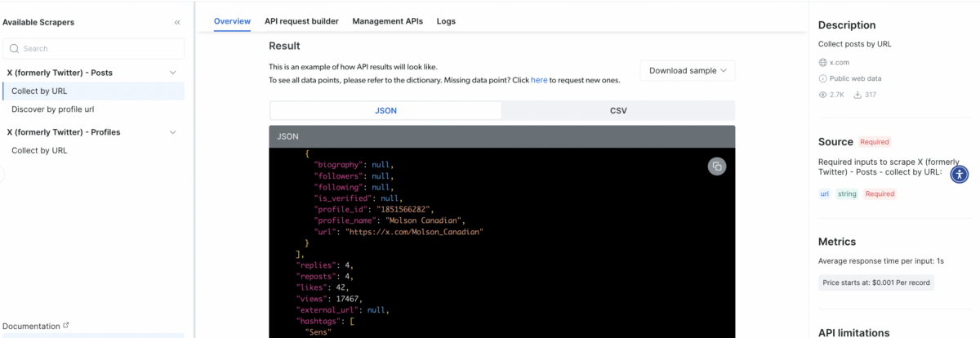Go to the Management APIs tab
Screen dimensions: 980x338
click(387, 21)
